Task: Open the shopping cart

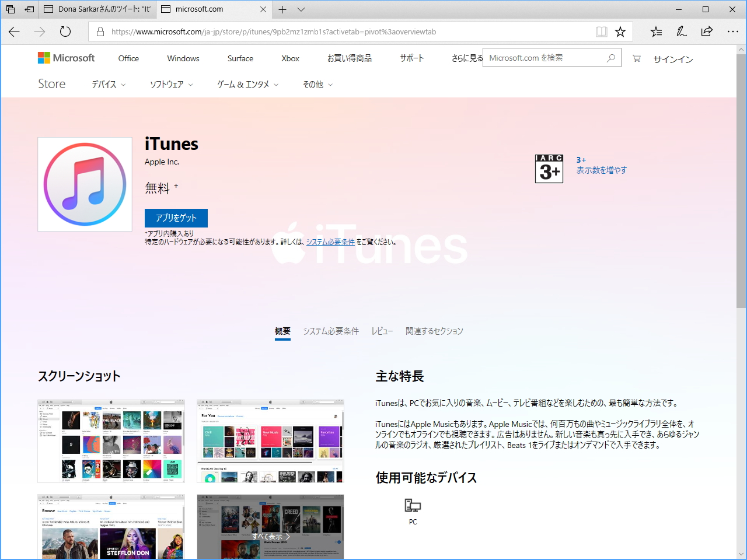Action: click(636, 58)
